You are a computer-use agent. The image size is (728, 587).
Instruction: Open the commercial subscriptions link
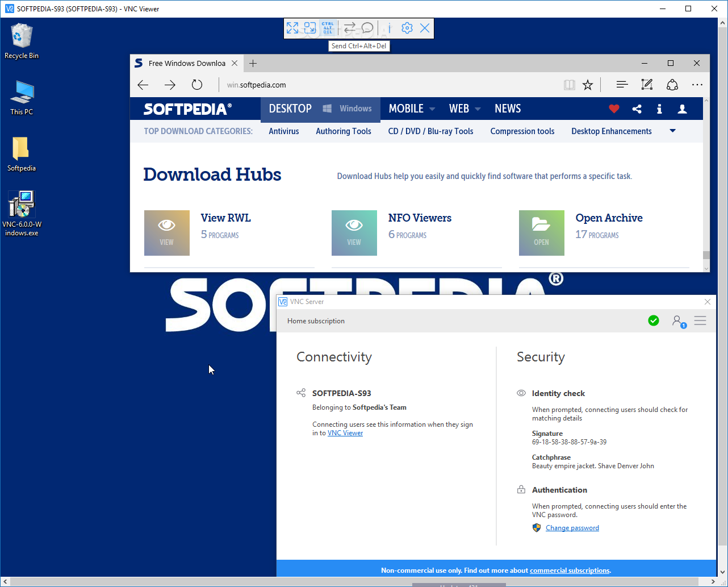(570, 571)
